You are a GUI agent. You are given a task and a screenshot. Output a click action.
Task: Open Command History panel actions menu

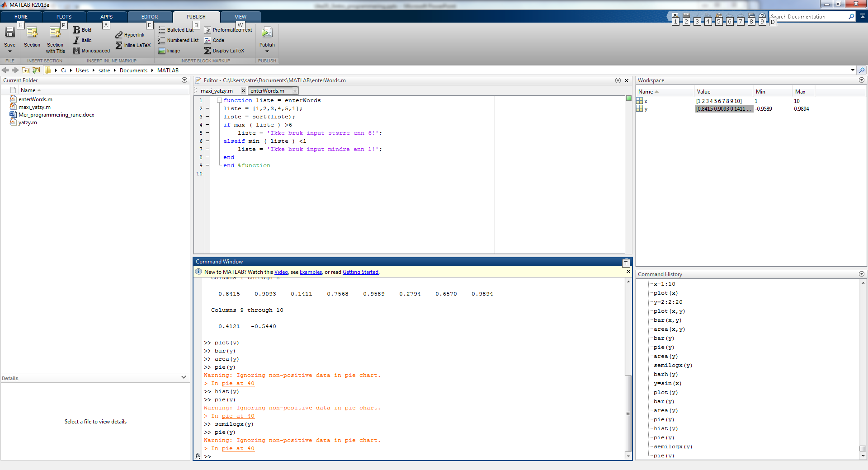862,274
